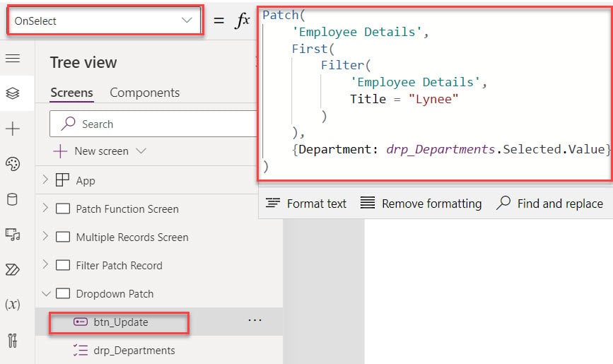This screenshot has height=364, width=613.
Task: Select Dropdown Patch screen in tree
Action: click(x=115, y=293)
